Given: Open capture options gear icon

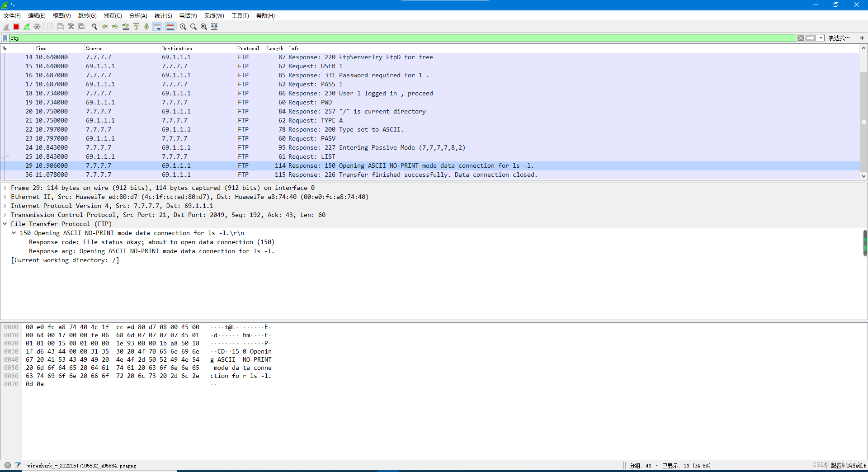Looking at the screenshot, I should [x=37, y=27].
